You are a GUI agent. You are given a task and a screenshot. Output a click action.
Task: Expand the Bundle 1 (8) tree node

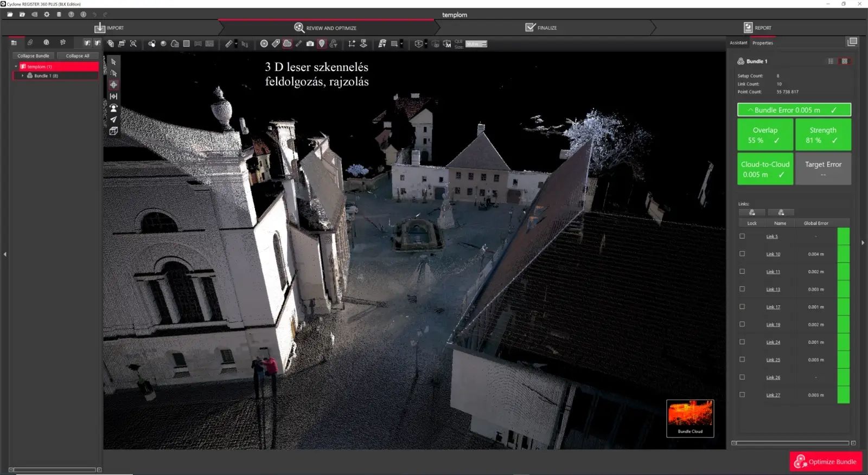(x=22, y=76)
